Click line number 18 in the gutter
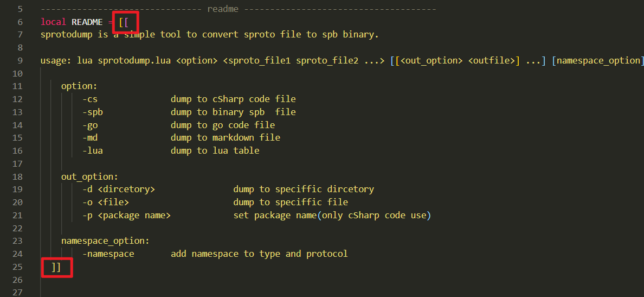The height and width of the screenshot is (297, 644). click(20, 176)
